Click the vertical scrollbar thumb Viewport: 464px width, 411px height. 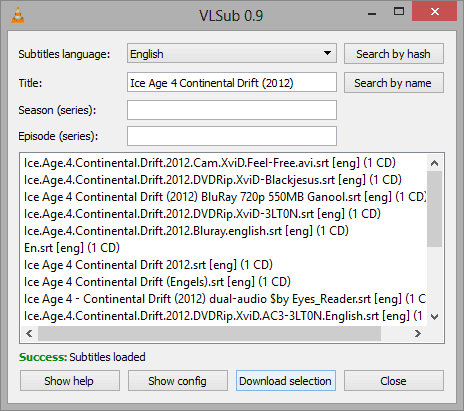(434, 209)
